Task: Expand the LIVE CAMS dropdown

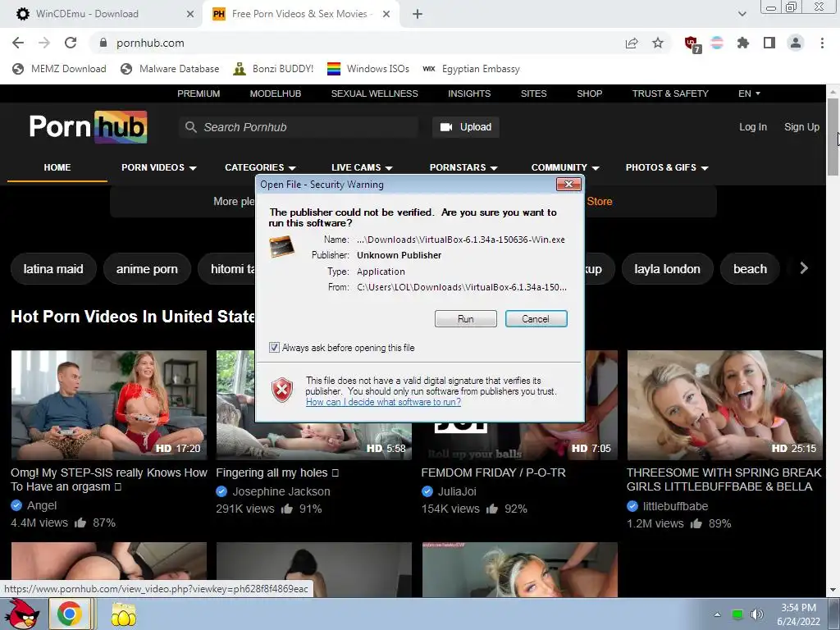Action: 362,167
